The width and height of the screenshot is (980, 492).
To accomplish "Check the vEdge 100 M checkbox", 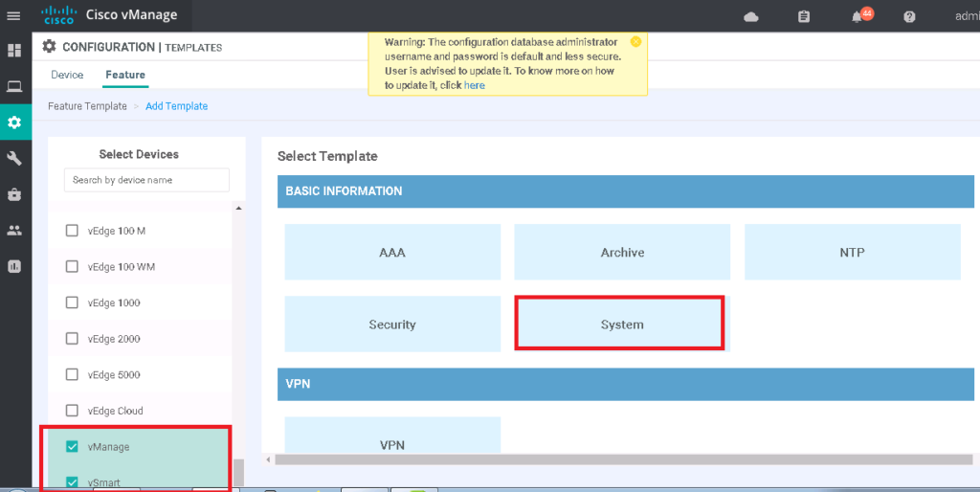I will [72, 231].
